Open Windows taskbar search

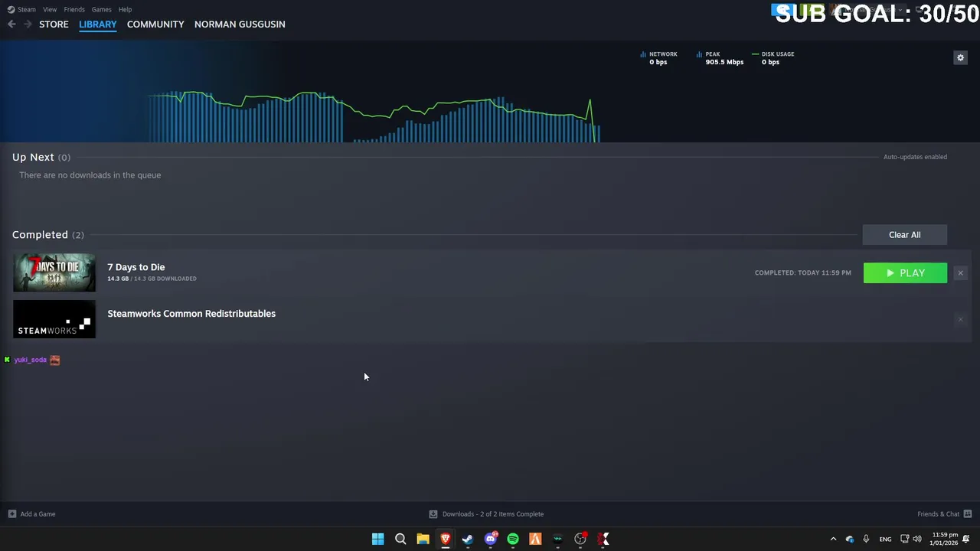click(x=400, y=539)
